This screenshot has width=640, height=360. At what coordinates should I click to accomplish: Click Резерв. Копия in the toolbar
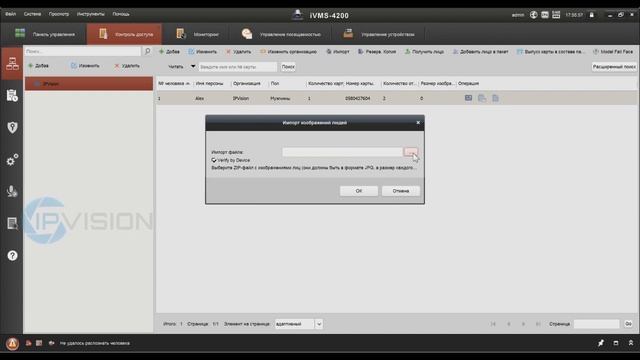point(377,52)
